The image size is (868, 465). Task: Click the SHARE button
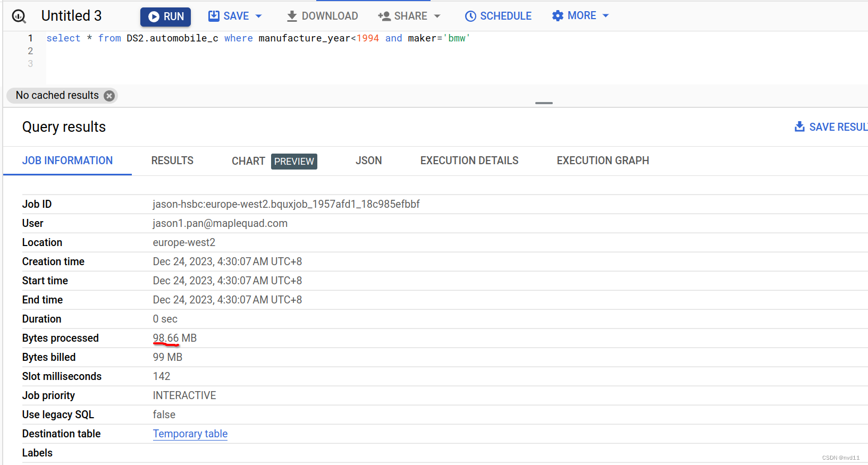coord(403,16)
